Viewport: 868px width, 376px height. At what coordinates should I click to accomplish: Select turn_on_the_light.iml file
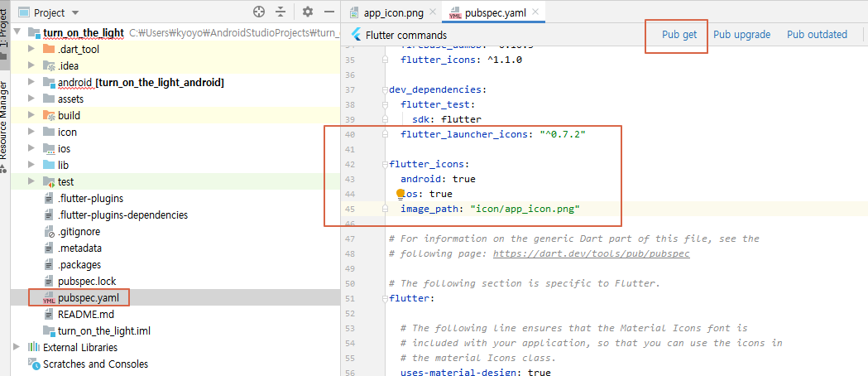[104, 331]
